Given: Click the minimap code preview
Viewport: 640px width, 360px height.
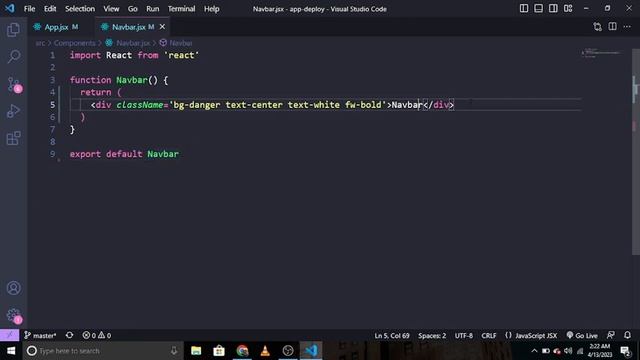Looking at the screenshot, I should [x=602, y=53].
